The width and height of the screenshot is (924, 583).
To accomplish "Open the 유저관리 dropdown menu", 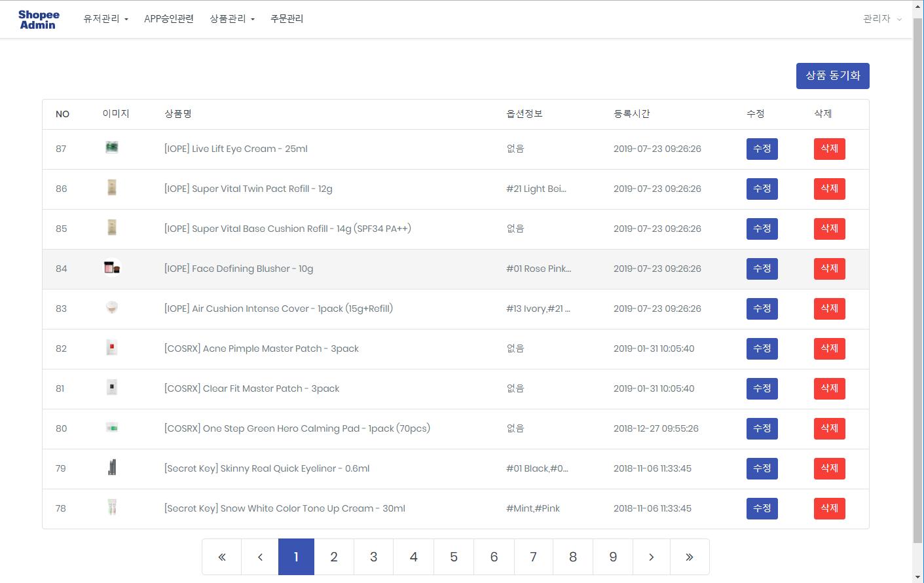I will point(105,19).
